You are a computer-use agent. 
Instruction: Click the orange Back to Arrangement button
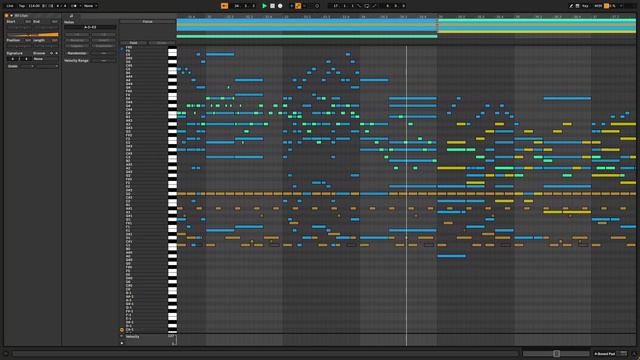point(224,6)
